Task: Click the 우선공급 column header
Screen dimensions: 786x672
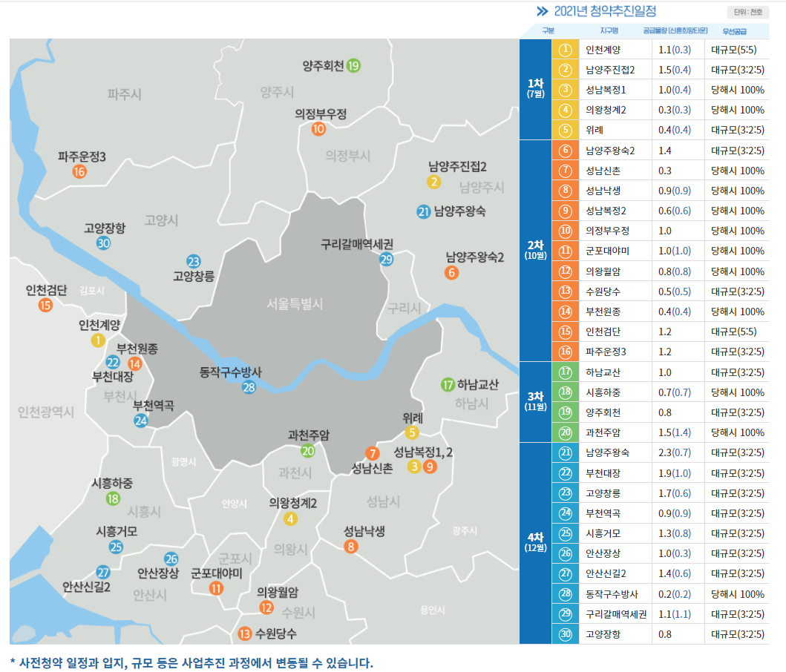Action: [x=734, y=31]
